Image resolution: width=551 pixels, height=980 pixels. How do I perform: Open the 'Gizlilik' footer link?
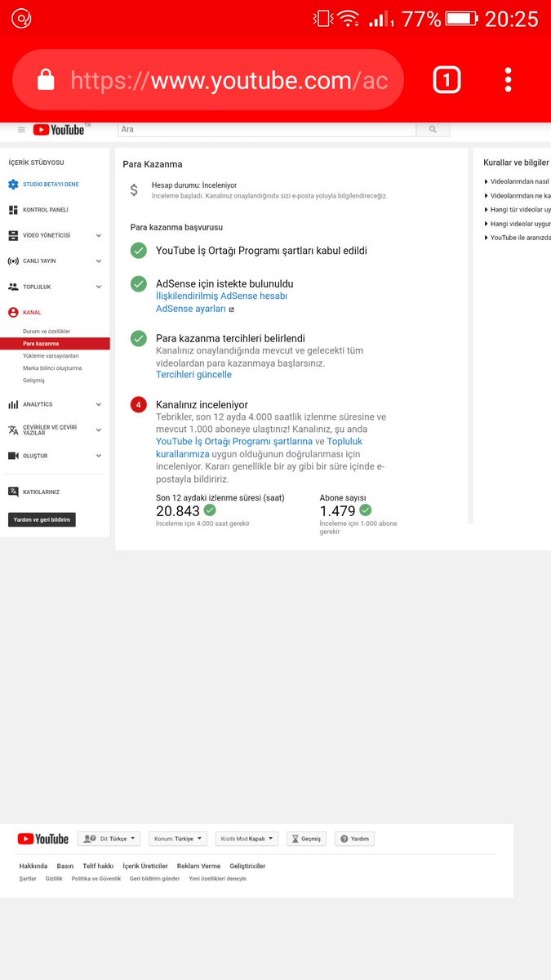click(x=54, y=879)
